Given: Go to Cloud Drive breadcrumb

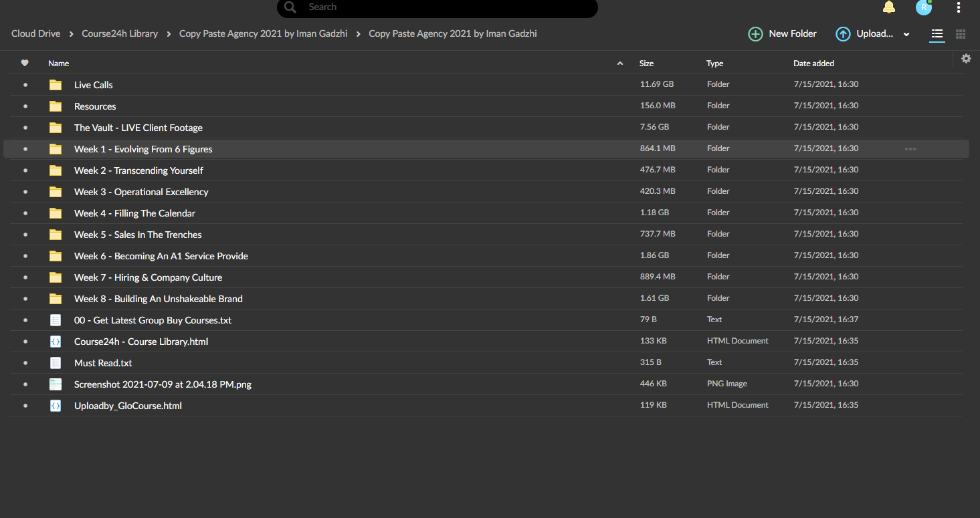Looking at the screenshot, I should pyautogui.click(x=35, y=33).
